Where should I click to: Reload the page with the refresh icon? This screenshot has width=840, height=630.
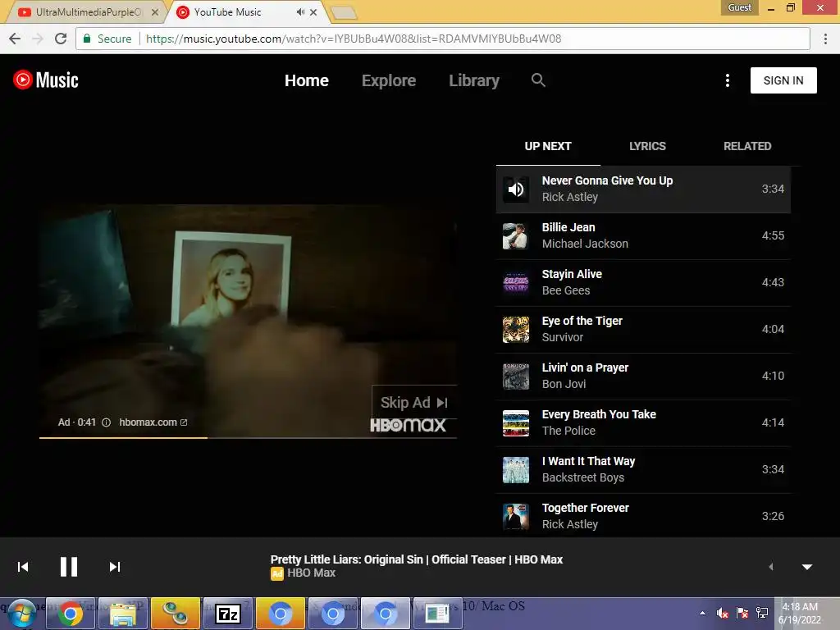click(x=61, y=39)
